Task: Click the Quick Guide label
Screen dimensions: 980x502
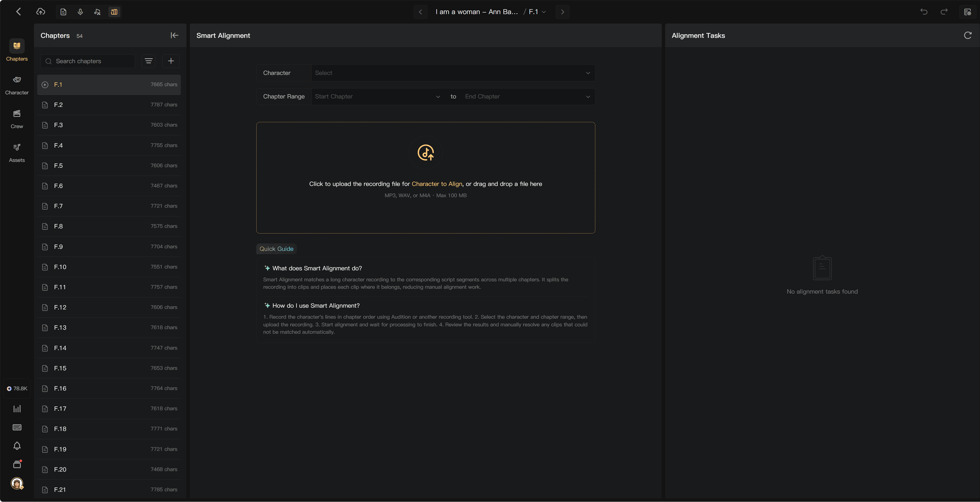Action: (x=276, y=249)
